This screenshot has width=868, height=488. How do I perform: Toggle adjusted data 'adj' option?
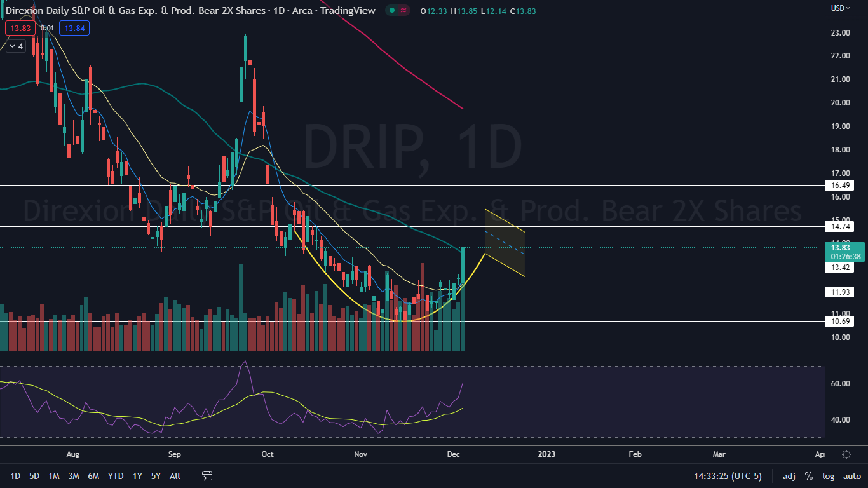pos(789,476)
